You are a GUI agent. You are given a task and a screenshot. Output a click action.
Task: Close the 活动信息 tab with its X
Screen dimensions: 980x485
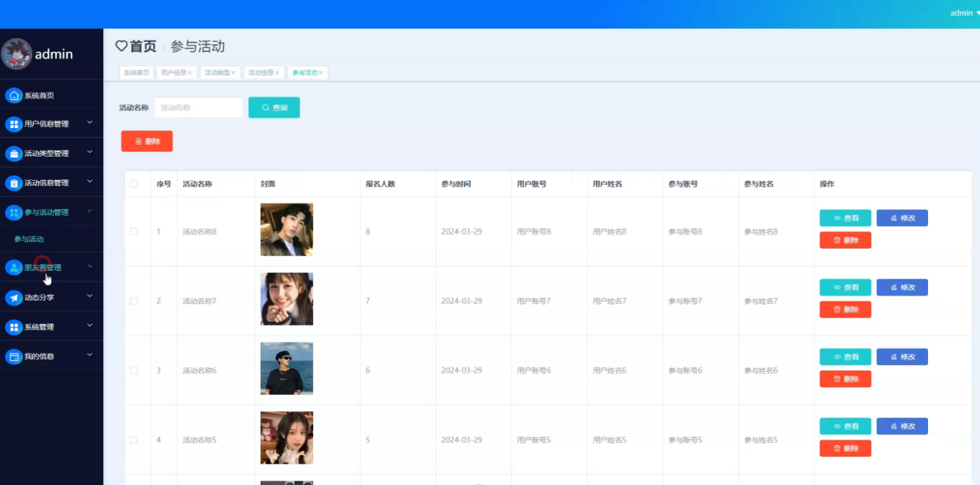coord(277,72)
